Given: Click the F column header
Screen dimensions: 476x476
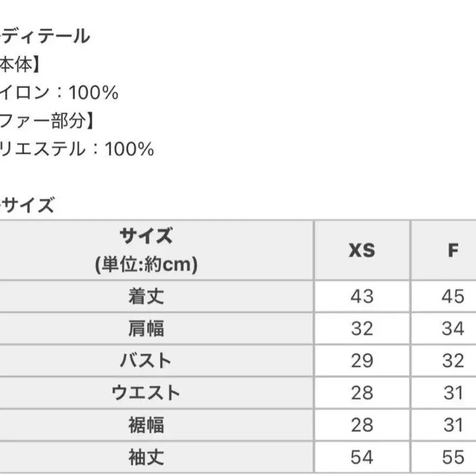Looking at the screenshot, I should click(453, 250).
